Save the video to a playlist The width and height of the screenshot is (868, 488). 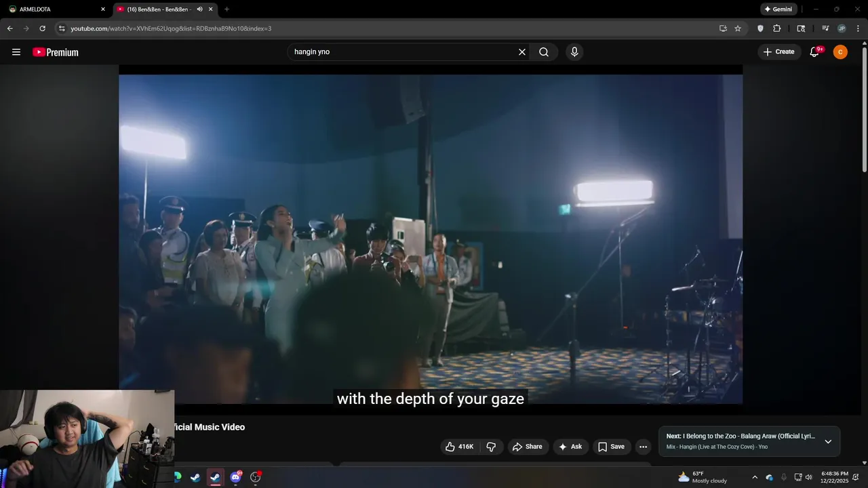(x=612, y=447)
